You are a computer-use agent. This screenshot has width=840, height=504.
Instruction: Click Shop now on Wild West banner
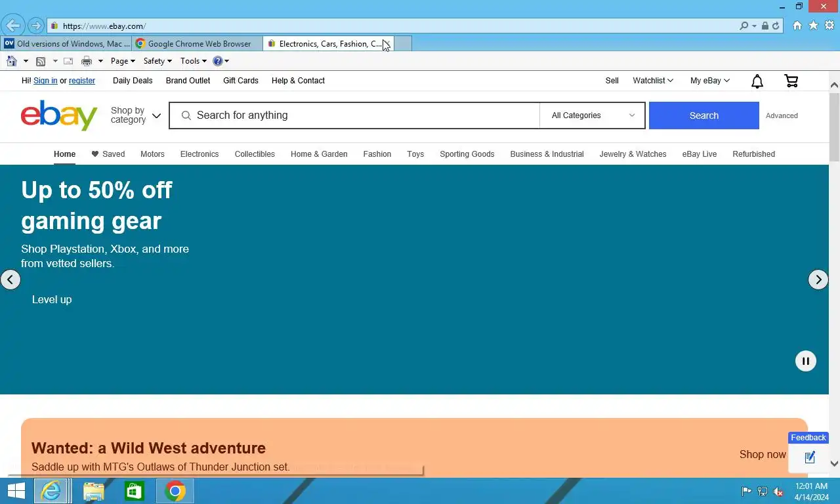tap(763, 454)
